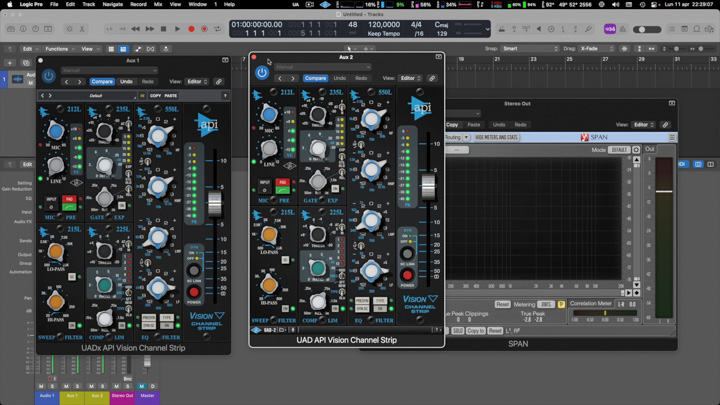Click link icon in Aux 1 plugin header
This screenshot has height=405, width=720.
click(219, 81)
